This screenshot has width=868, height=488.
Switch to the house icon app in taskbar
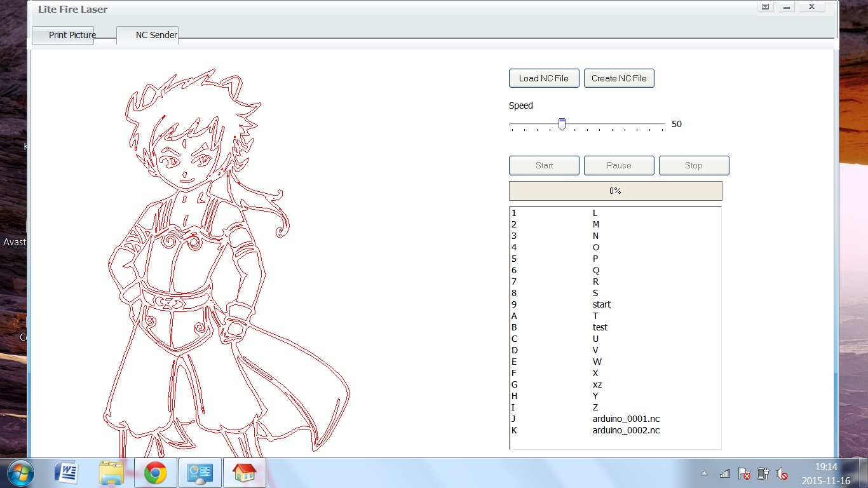(x=244, y=473)
